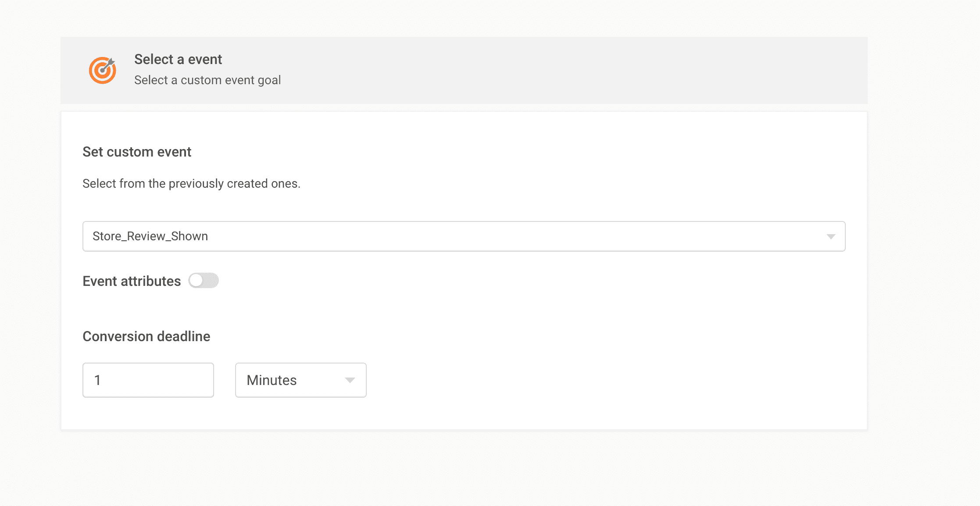Click "Select from the previously created ones" text
Viewport: 980px width, 506px height.
[191, 183]
